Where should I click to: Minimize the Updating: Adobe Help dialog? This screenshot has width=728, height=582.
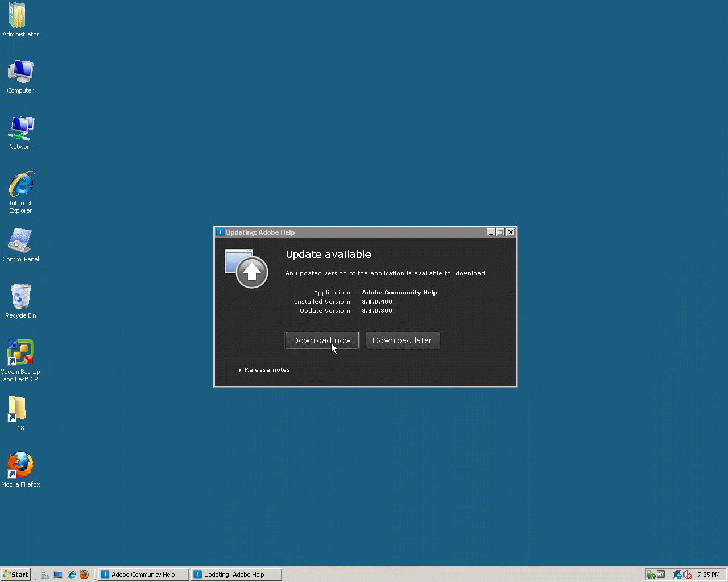pyautogui.click(x=491, y=232)
